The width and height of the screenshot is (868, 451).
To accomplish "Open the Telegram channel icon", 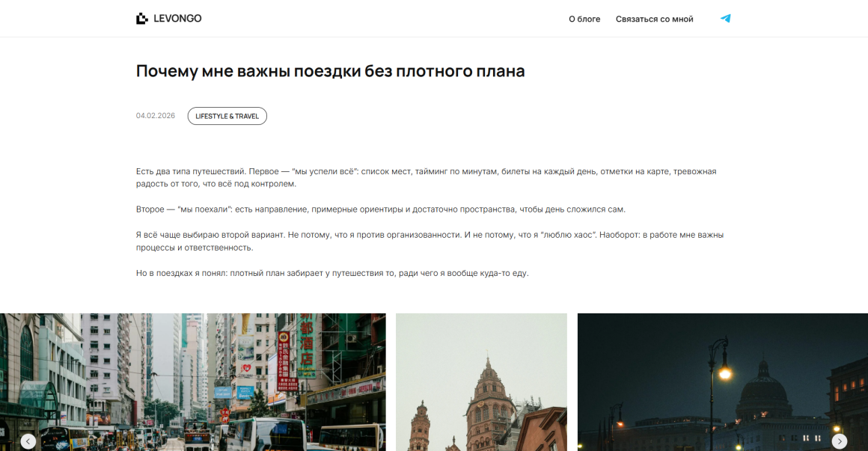I will coord(725,19).
